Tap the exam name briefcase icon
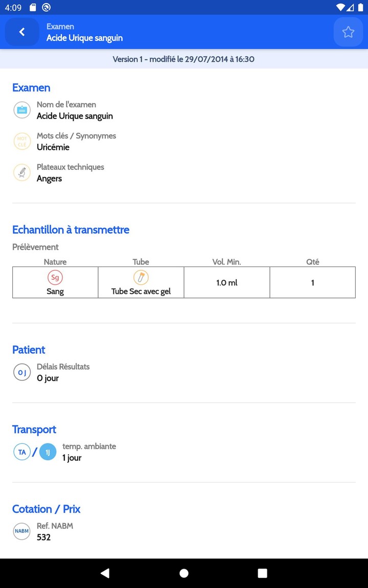 click(21, 110)
